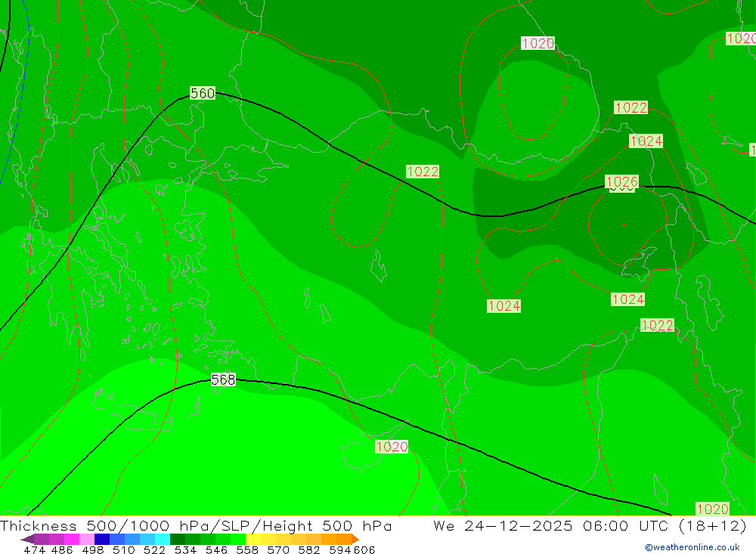This screenshot has height=554, width=756.
Task: Click the first yellow swatch after green
Action: pos(253,539)
